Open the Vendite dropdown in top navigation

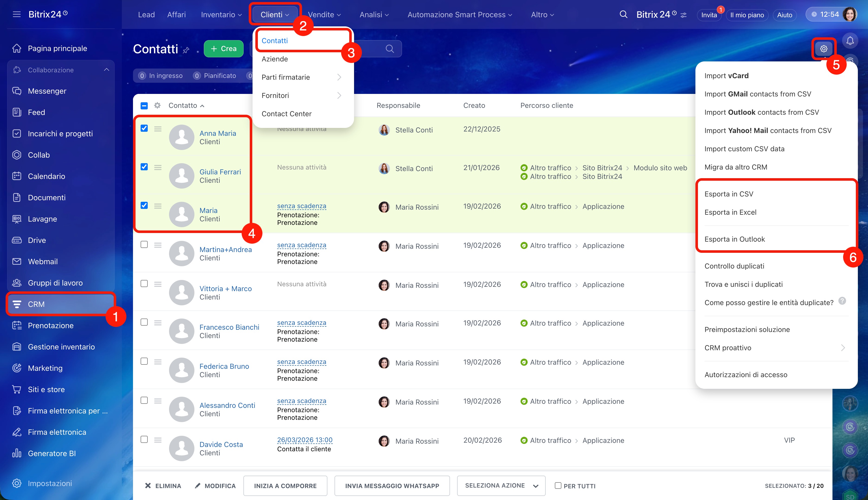(324, 14)
